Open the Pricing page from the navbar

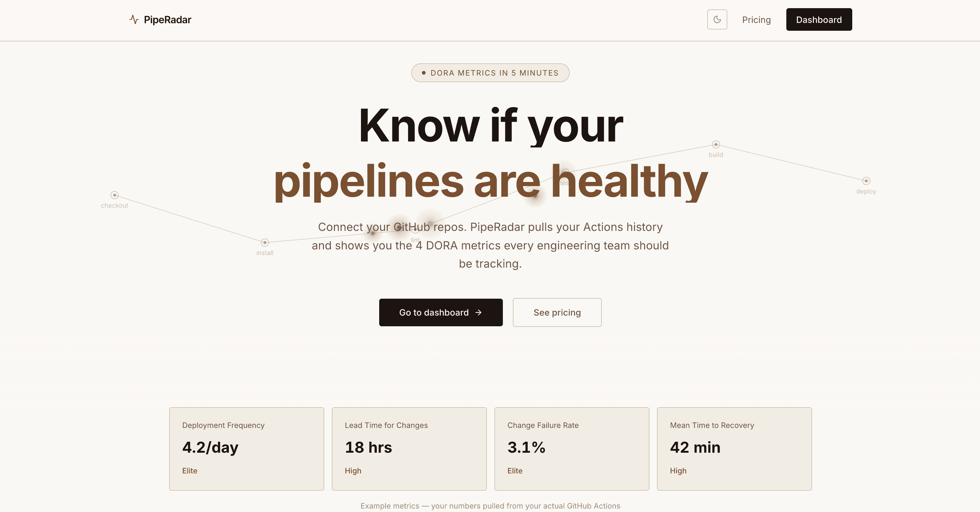point(756,20)
